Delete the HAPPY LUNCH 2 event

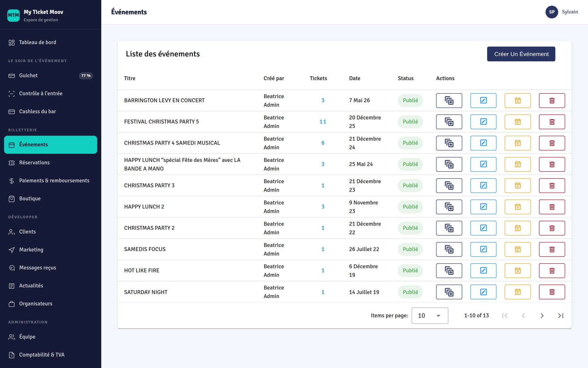point(552,207)
